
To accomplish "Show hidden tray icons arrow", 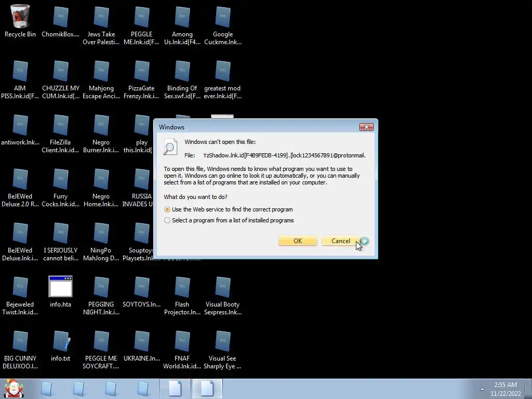I will (x=482, y=389).
